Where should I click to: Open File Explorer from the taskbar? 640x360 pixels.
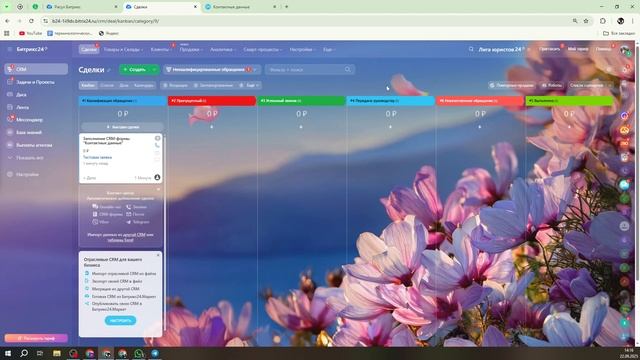point(57,353)
